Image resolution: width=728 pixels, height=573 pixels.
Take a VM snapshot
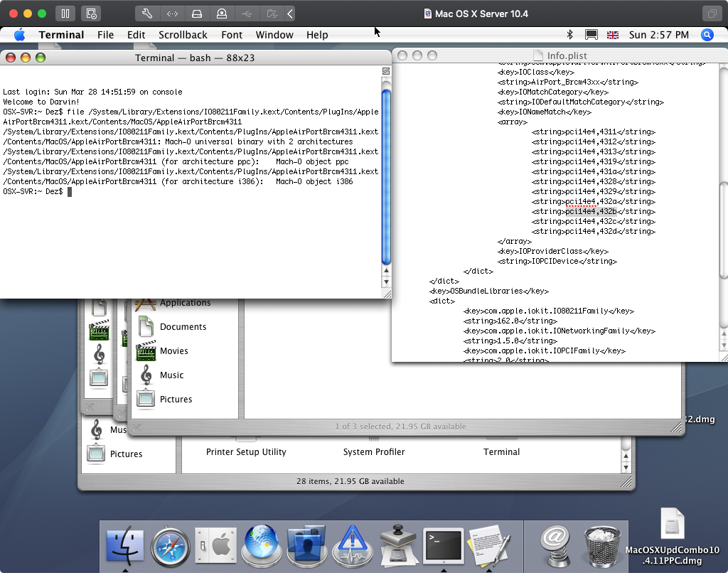(x=91, y=14)
